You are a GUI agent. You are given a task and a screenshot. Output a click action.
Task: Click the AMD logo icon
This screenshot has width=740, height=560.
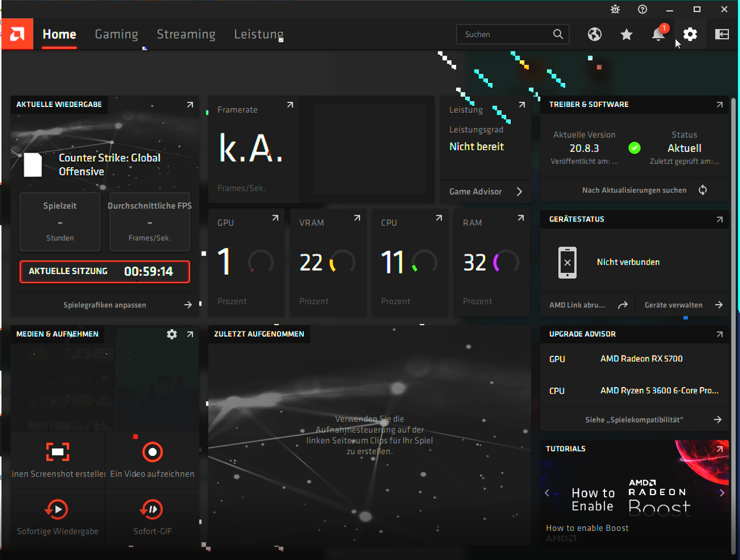17,34
